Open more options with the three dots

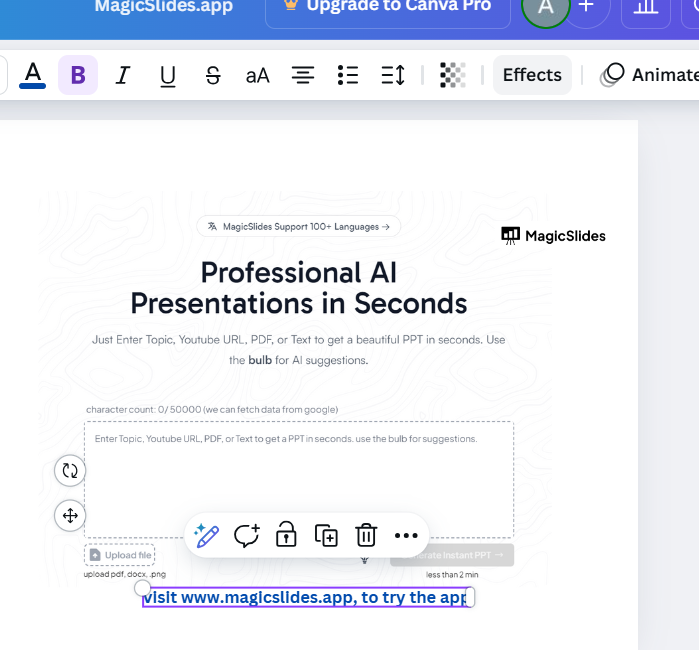point(406,535)
